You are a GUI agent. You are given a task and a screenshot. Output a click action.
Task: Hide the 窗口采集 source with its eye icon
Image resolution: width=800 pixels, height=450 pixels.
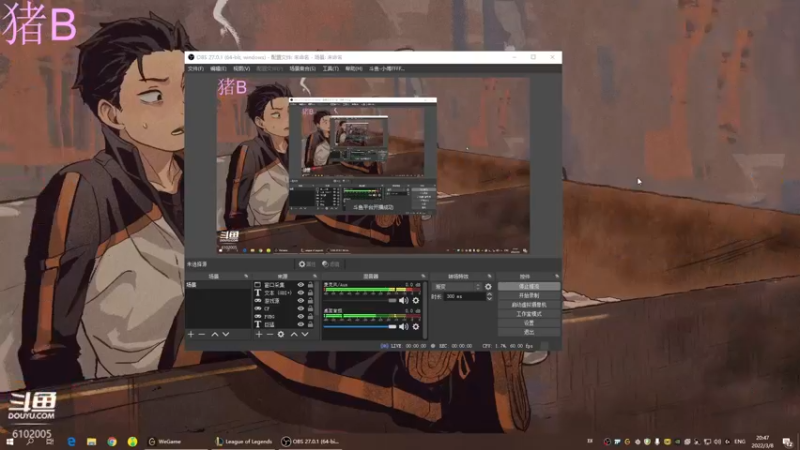pos(301,285)
